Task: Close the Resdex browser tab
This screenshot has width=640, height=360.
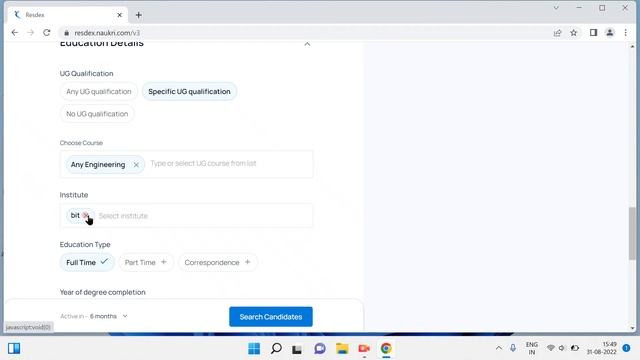Action: pos(120,15)
